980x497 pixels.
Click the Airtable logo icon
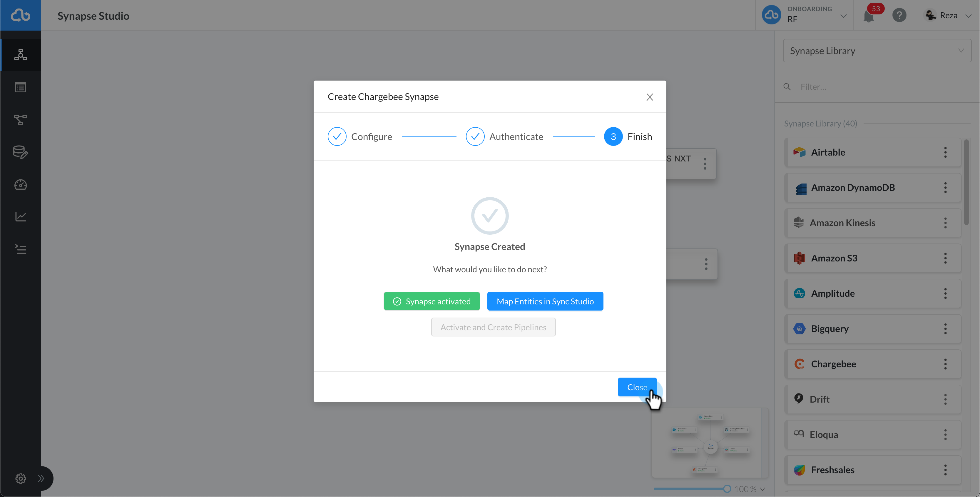pos(799,152)
